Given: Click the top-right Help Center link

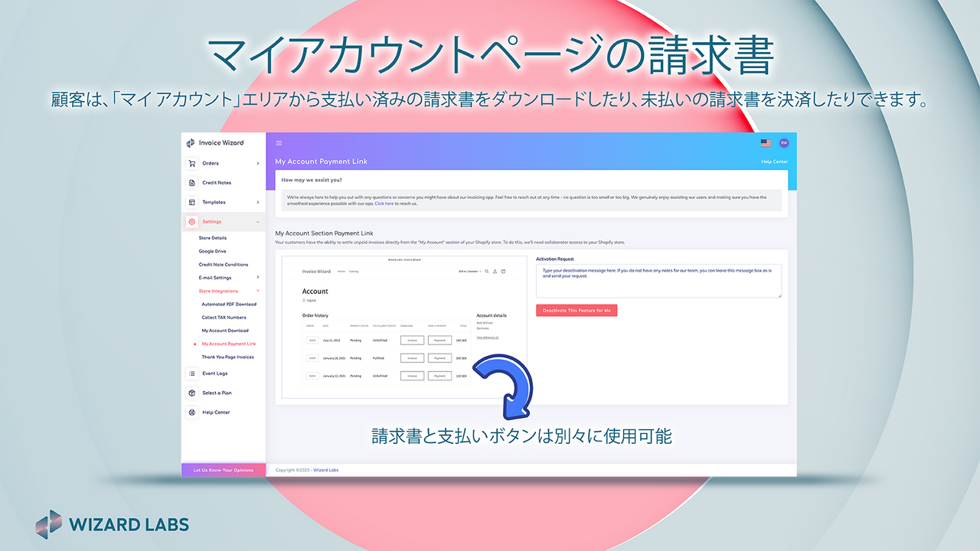Looking at the screenshot, I should pyautogui.click(x=774, y=162).
